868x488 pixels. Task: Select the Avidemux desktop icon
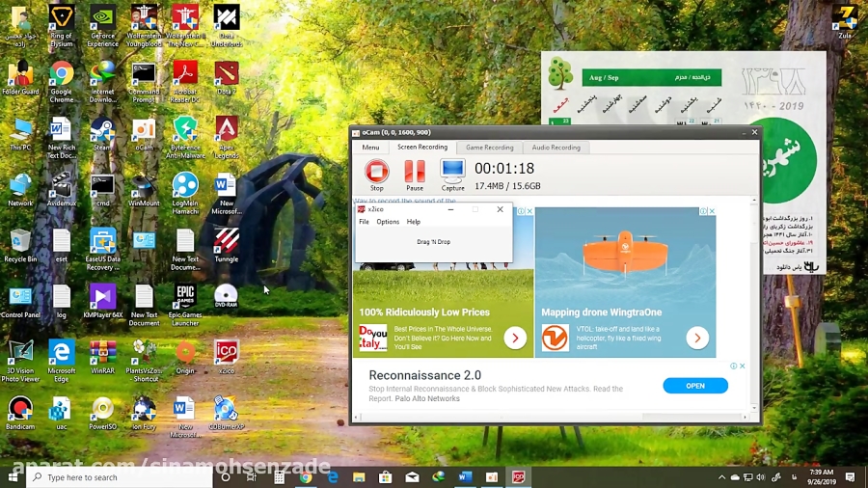61,190
